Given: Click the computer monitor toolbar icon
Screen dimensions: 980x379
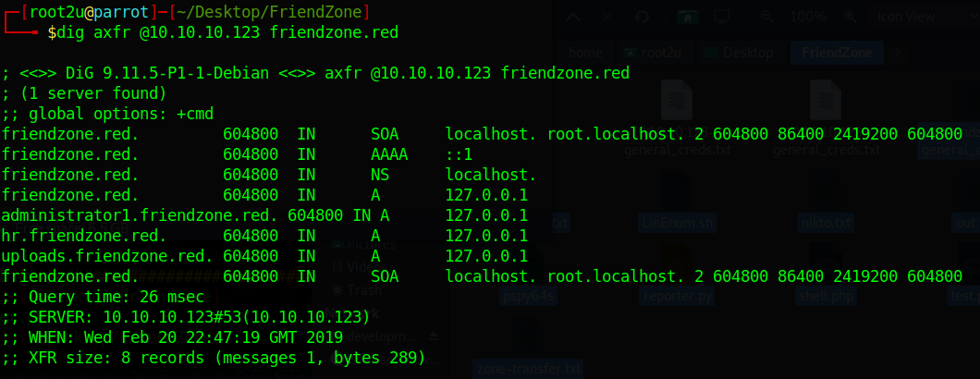Looking at the screenshot, I should [x=722, y=17].
